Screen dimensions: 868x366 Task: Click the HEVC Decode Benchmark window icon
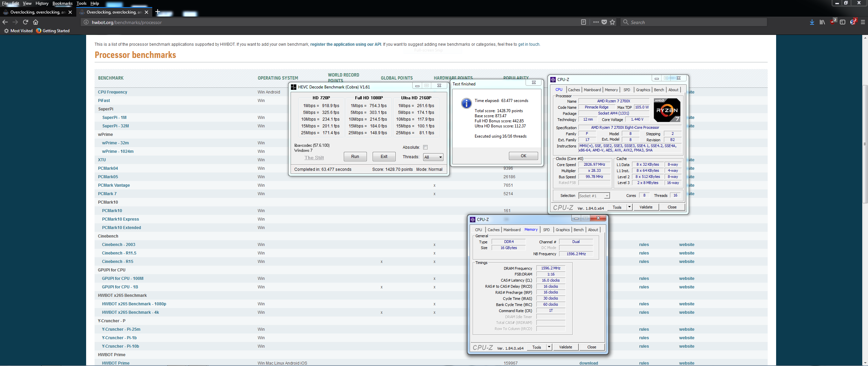(294, 87)
